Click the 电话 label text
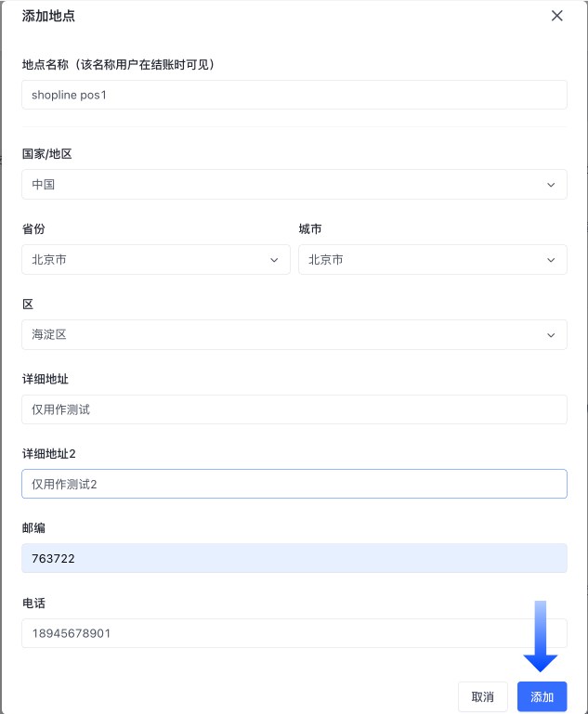Image resolution: width=588 pixels, height=714 pixels. coord(33,604)
